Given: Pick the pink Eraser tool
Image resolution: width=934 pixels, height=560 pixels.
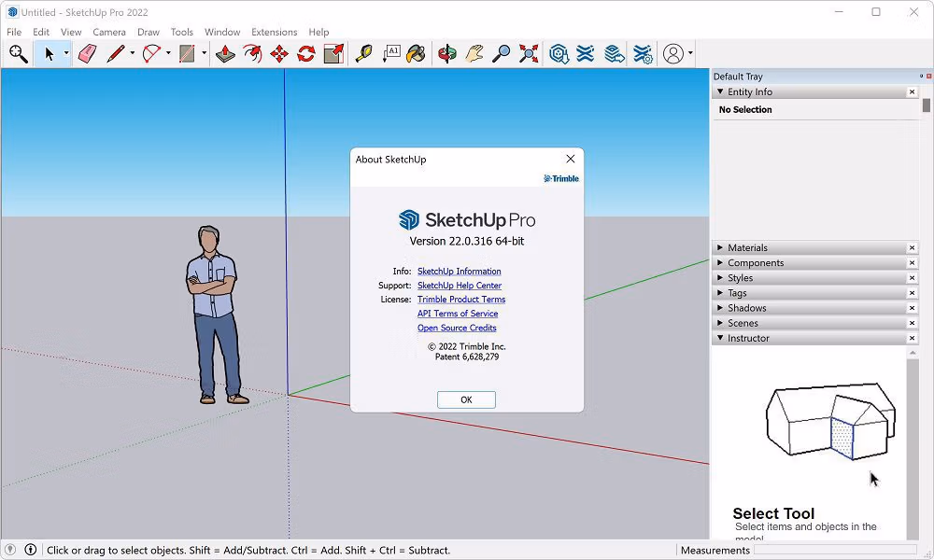Looking at the screenshot, I should click(x=88, y=54).
